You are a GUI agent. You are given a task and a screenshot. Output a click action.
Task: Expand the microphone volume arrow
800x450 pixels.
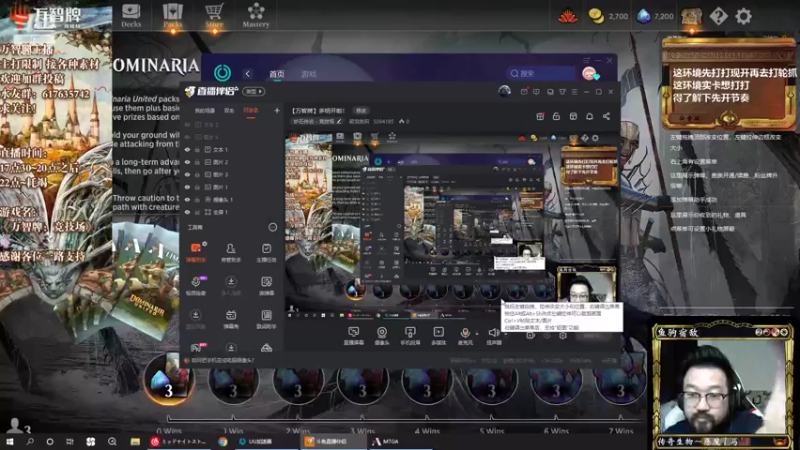[477, 333]
